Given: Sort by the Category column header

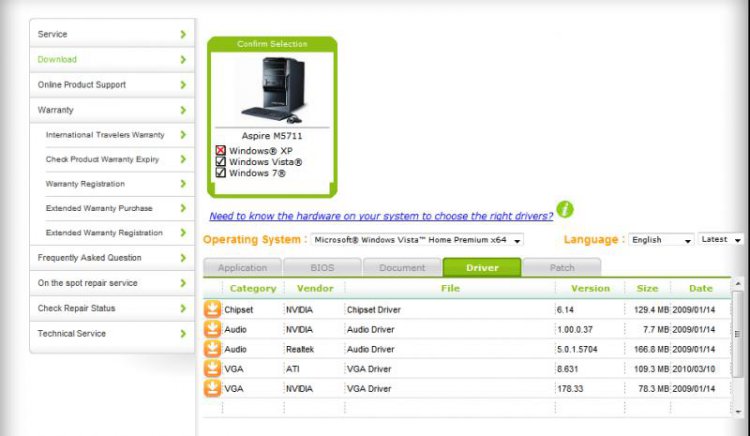Looking at the screenshot, I should tap(253, 288).
